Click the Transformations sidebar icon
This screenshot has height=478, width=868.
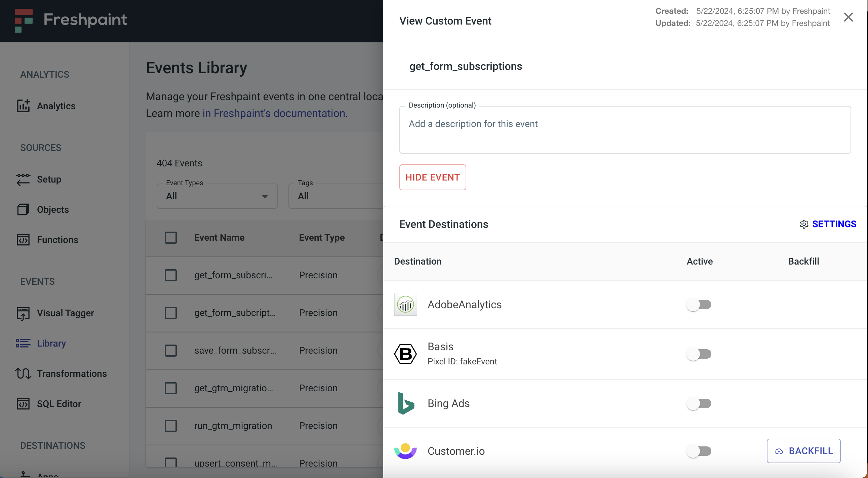coord(23,373)
